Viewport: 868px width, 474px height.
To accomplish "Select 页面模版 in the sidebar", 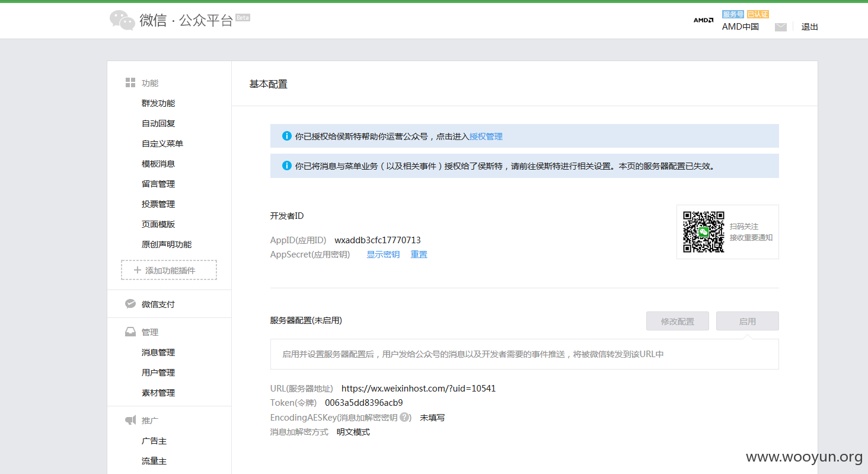I will pos(158,224).
